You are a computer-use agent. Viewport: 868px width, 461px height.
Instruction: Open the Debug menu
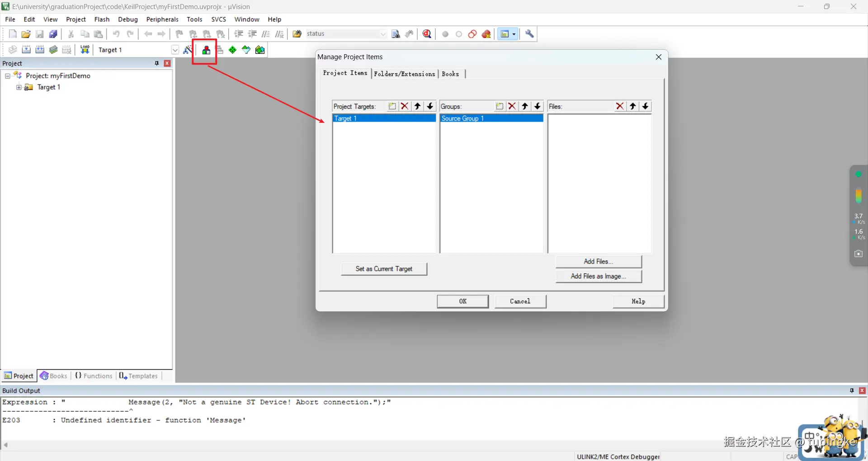128,19
